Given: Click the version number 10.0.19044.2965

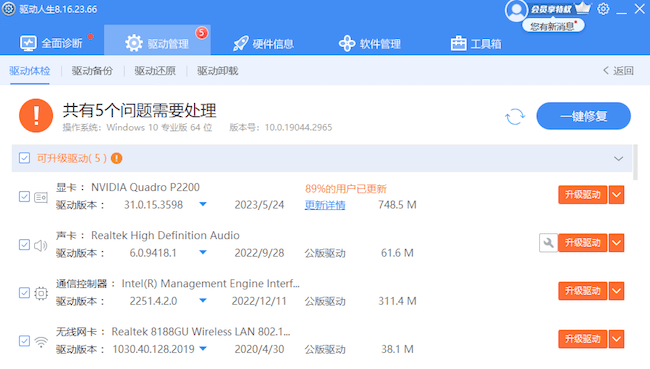Looking at the screenshot, I should [298, 128].
